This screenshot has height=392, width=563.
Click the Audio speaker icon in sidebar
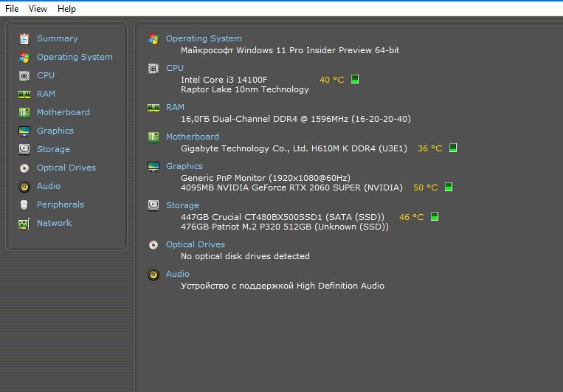click(24, 187)
